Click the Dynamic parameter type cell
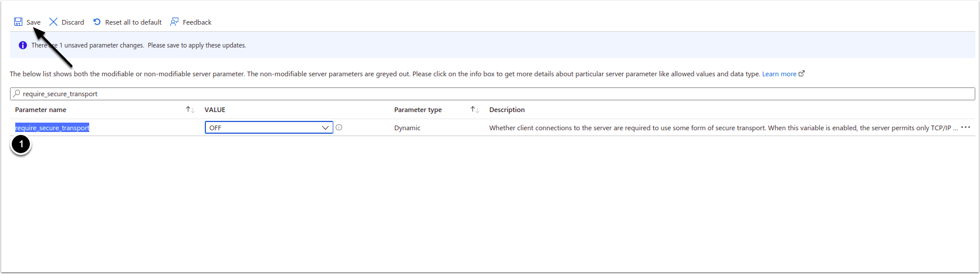This screenshot has width=980, height=274. coord(407,128)
